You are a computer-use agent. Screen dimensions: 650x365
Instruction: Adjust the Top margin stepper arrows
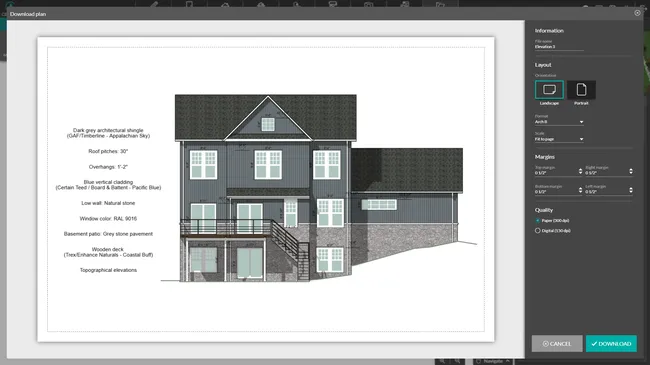pyautogui.click(x=580, y=171)
